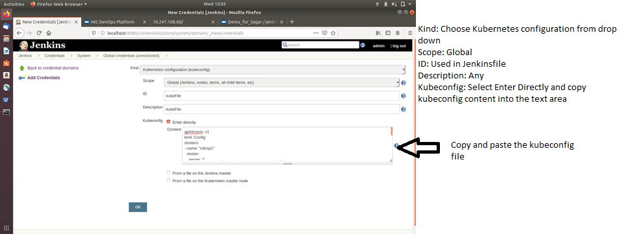Screen dimensions: 644x234
Task: Open the Firefox account icon
Action: (398, 33)
